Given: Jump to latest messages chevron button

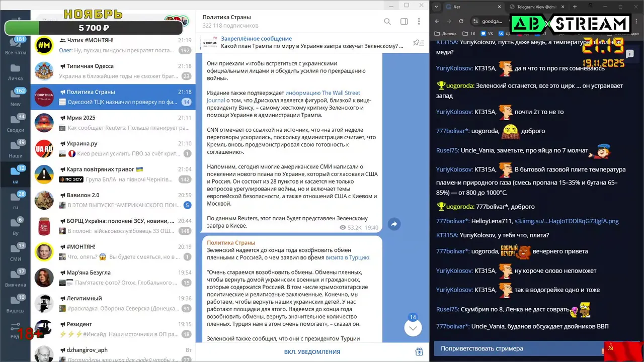Looking at the screenshot, I should click(x=413, y=328).
